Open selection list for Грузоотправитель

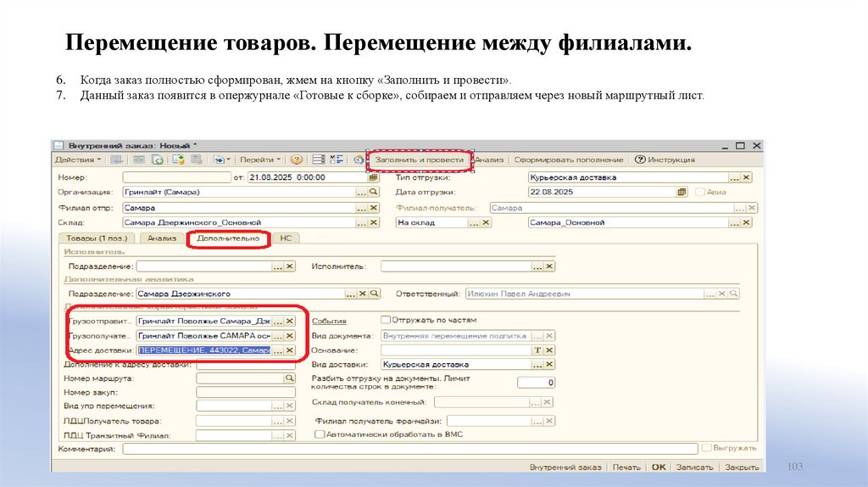tap(278, 321)
